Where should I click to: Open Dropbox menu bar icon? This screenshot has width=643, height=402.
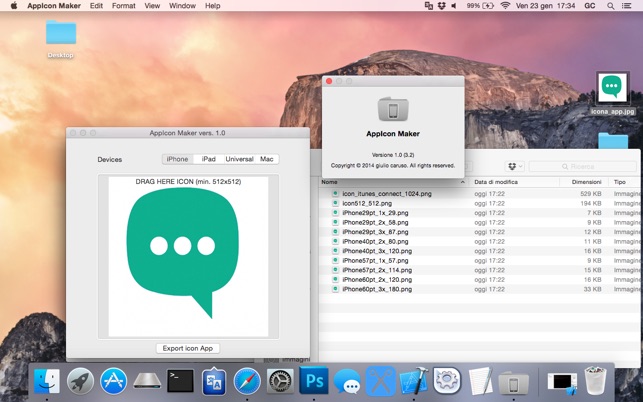[442, 6]
